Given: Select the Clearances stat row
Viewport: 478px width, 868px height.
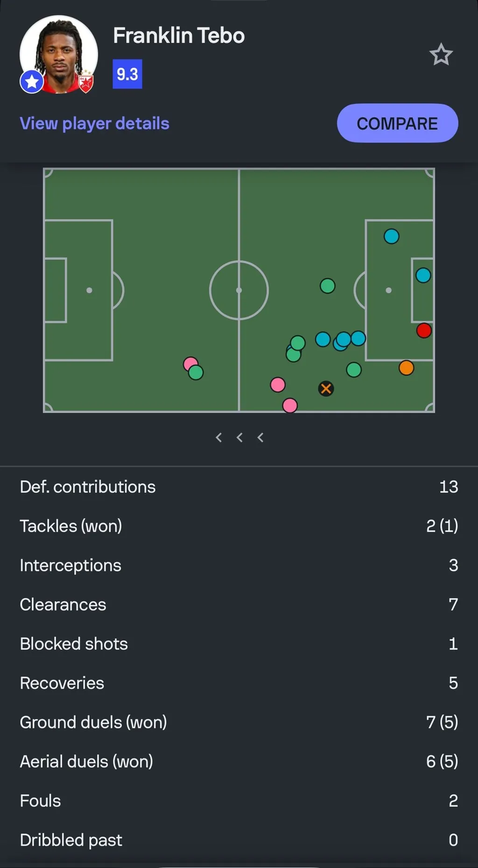Looking at the screenshot, I should [x=239, y=605].
